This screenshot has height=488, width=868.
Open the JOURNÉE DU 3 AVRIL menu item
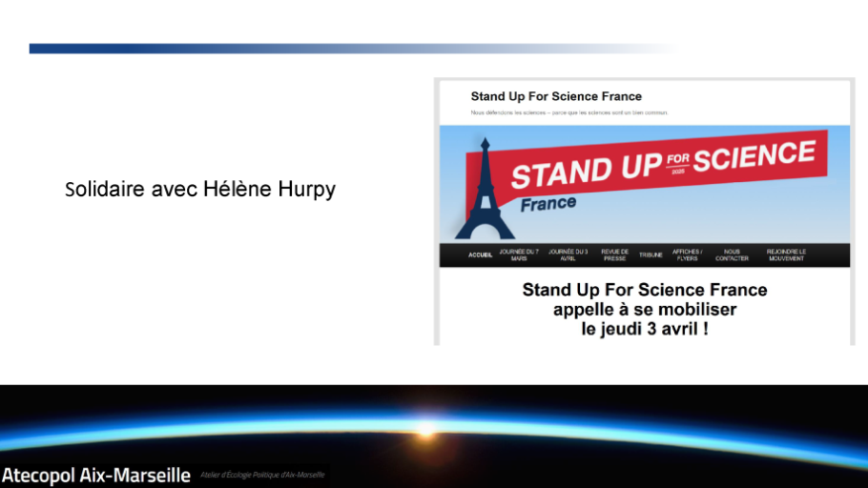pyautogui.click(x=568, y=255)
